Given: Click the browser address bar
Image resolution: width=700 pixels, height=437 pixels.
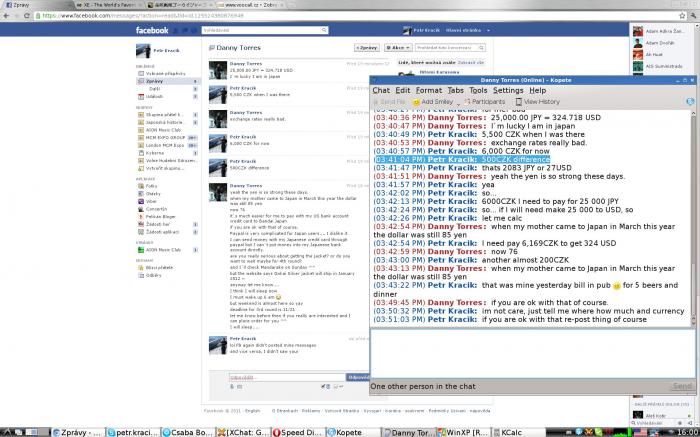Looking at the screenshot, I should [x=357, y=16].
